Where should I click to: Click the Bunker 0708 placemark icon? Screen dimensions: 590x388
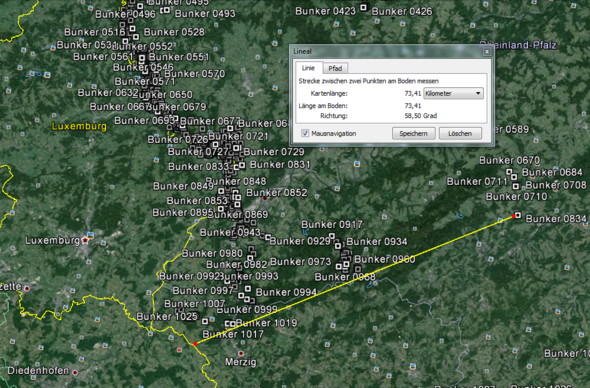click(x=516, y=186)
